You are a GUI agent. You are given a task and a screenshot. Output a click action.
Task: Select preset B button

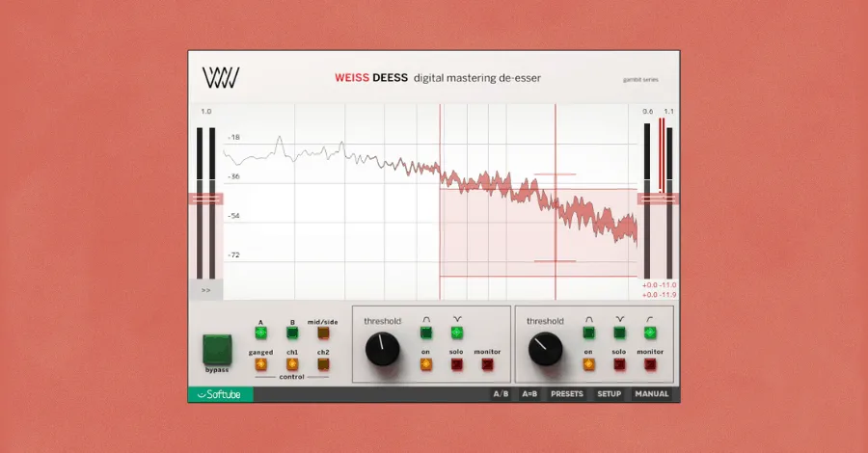coord(292,333)
